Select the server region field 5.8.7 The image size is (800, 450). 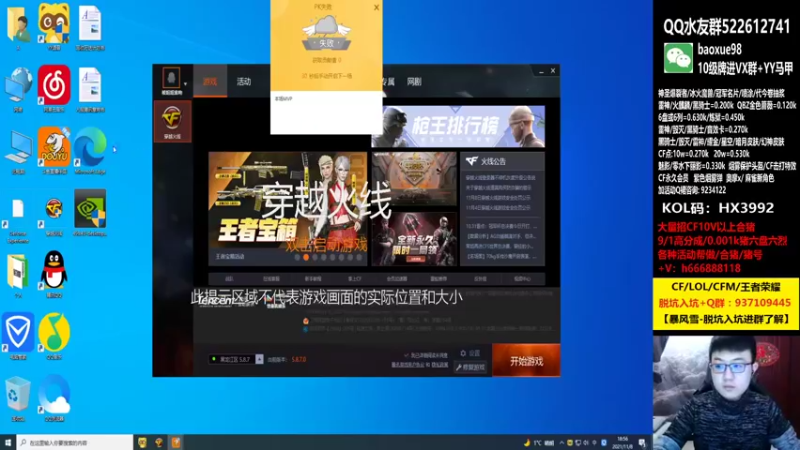coord(232,359)
